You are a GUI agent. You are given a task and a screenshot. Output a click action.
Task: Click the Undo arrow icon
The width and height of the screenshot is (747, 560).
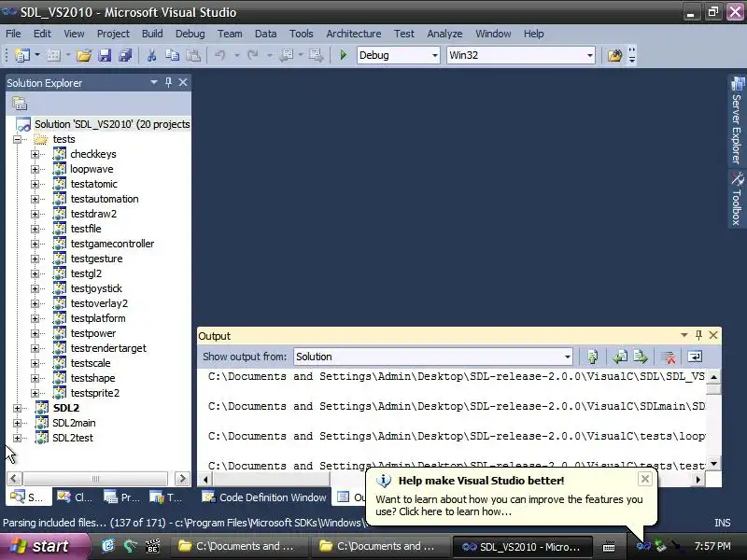pyautogui.click(x=219, y=55)
